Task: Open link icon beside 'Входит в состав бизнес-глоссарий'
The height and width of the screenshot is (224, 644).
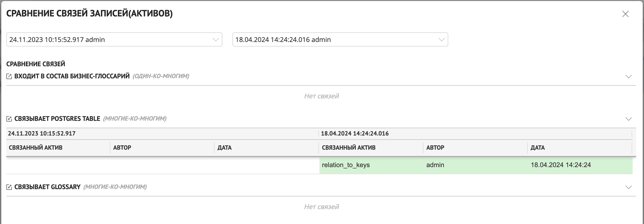Action: pos(9,76)
